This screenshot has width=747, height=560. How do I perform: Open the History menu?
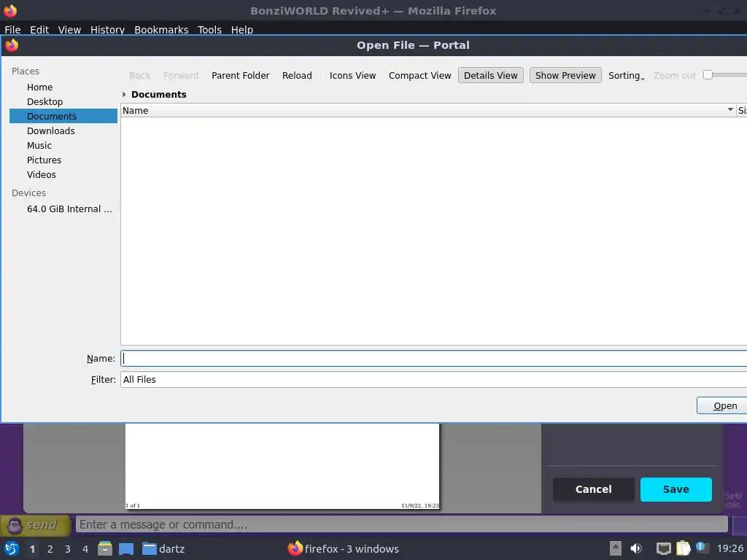point(108,29)
